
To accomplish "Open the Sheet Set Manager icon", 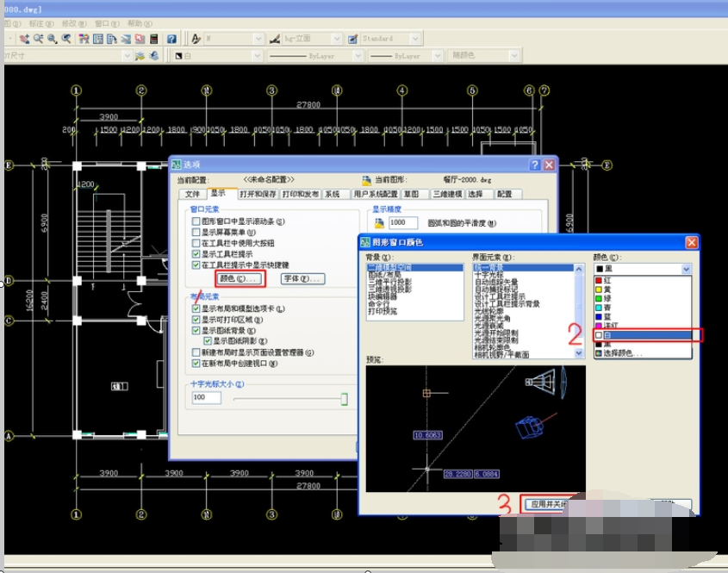I will (126, 39).
